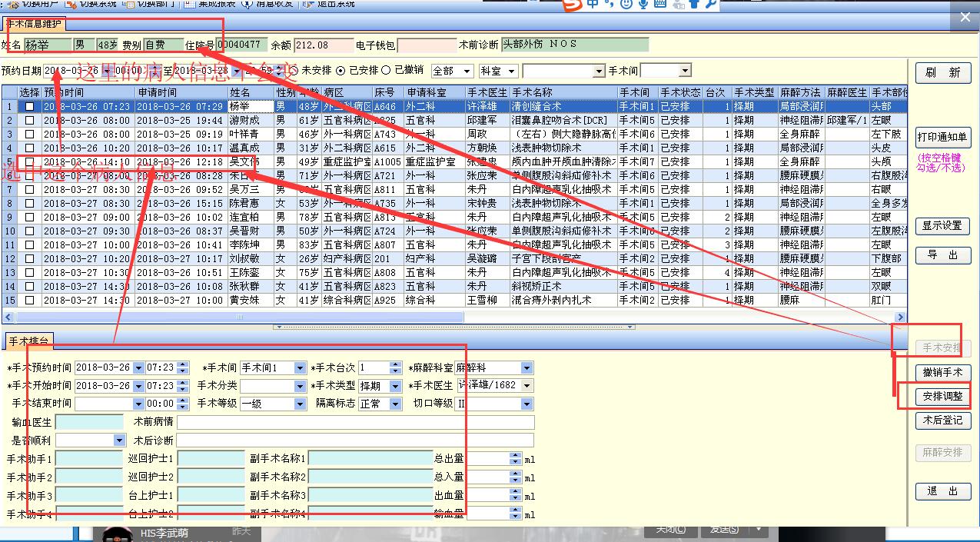Click the 安排调整 button
980x542 pixels.
pyautogui.click(x=943, y=397)
